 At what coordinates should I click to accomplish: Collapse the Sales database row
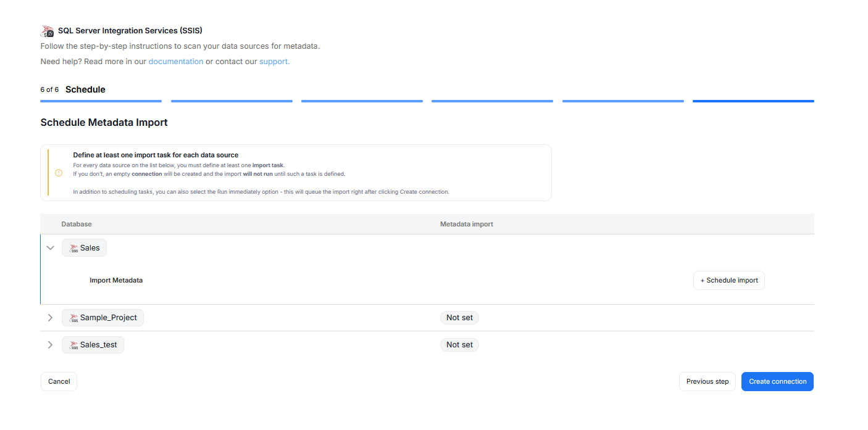[x=51, y=248]
